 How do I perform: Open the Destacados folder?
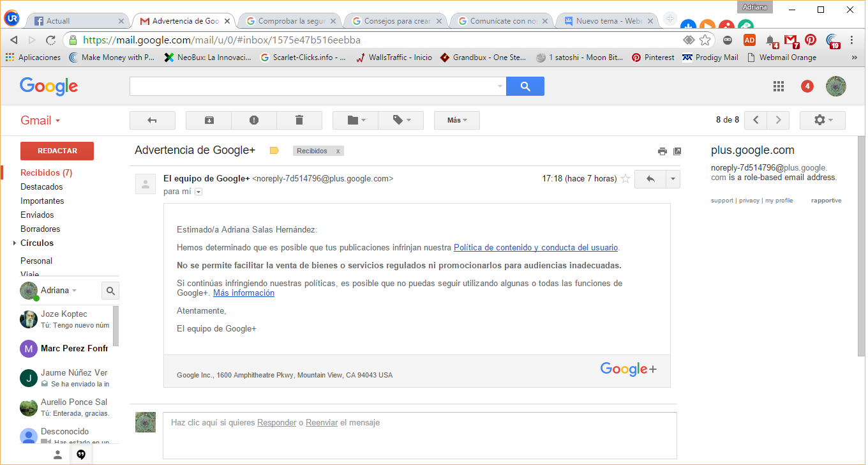click(x=41, y=187)
